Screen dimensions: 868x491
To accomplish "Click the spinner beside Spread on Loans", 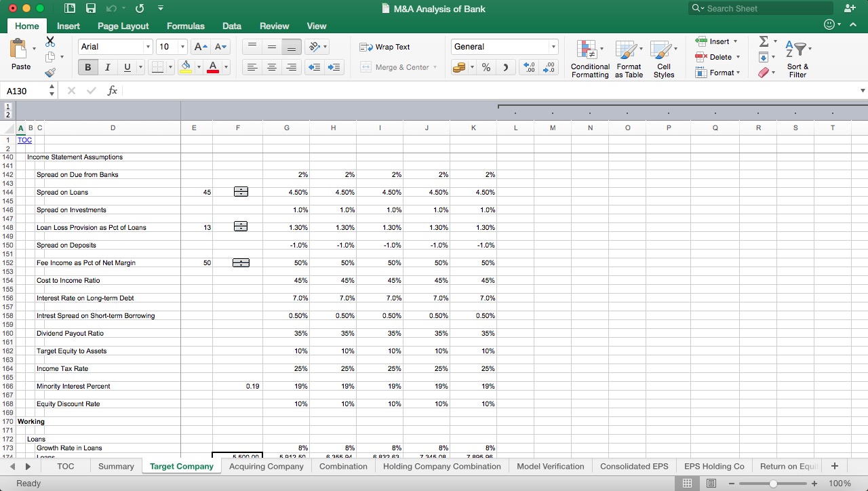I will click(240, 192).
